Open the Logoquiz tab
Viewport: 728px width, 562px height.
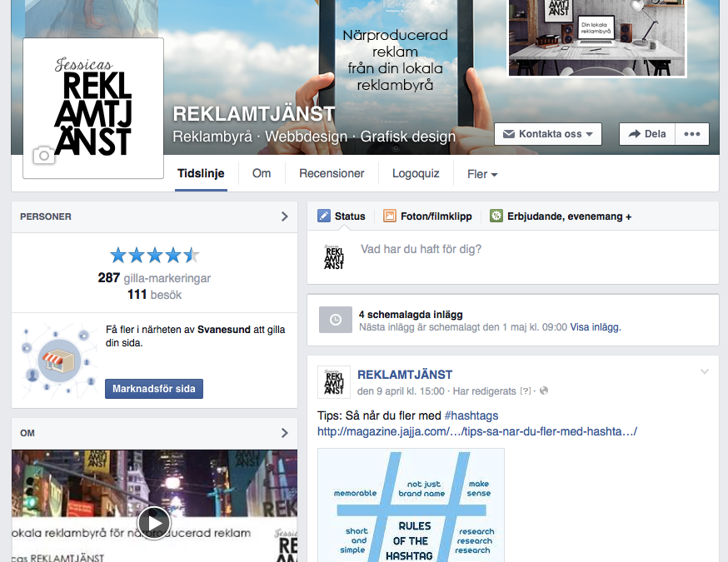(x=416, y=173)
